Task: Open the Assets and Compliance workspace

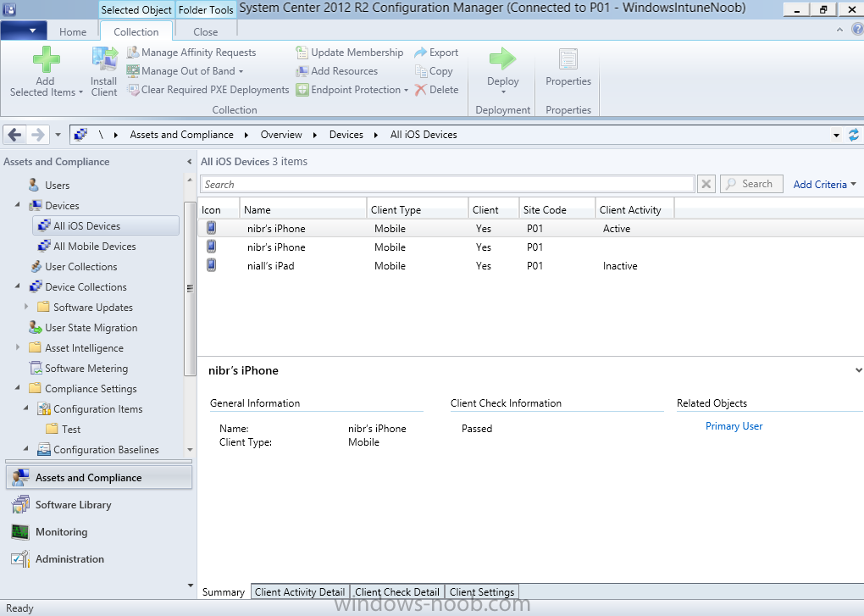Action: 99,478
